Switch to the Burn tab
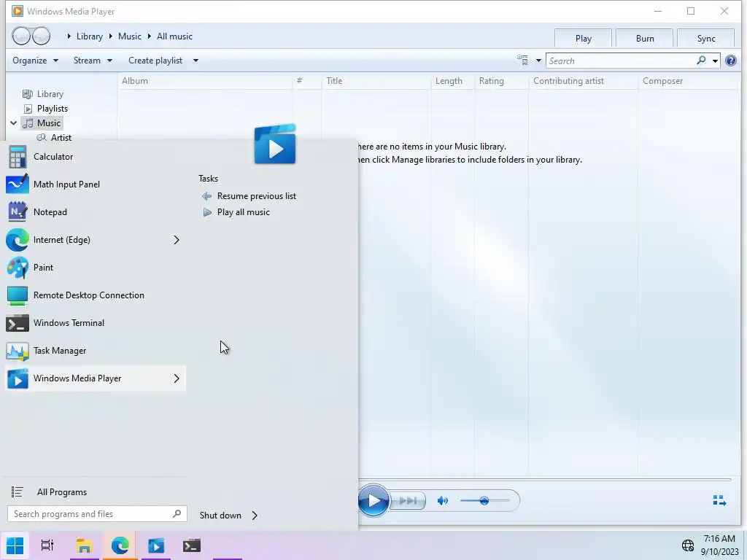This screenshot has height=560, width=747. [645, 38]
